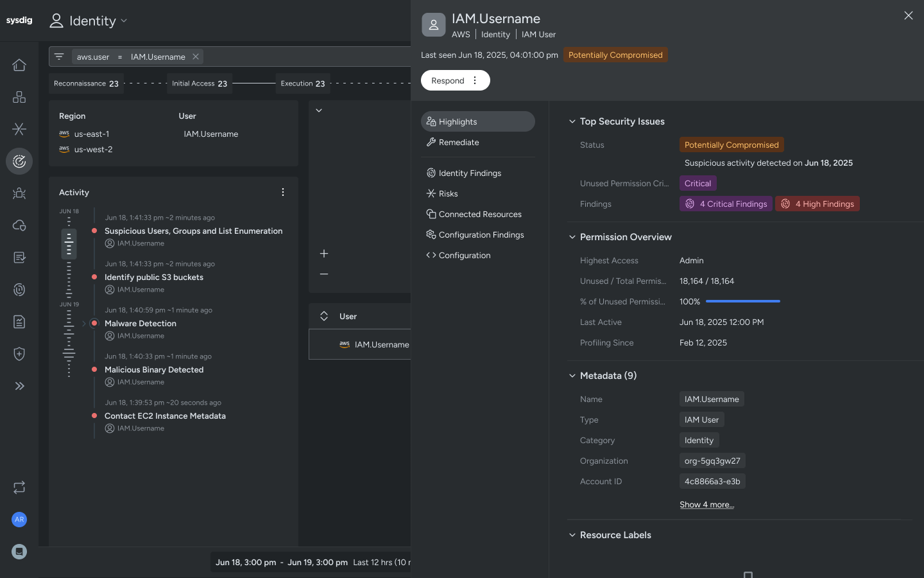Click Show 4 more link

(706, 504)
